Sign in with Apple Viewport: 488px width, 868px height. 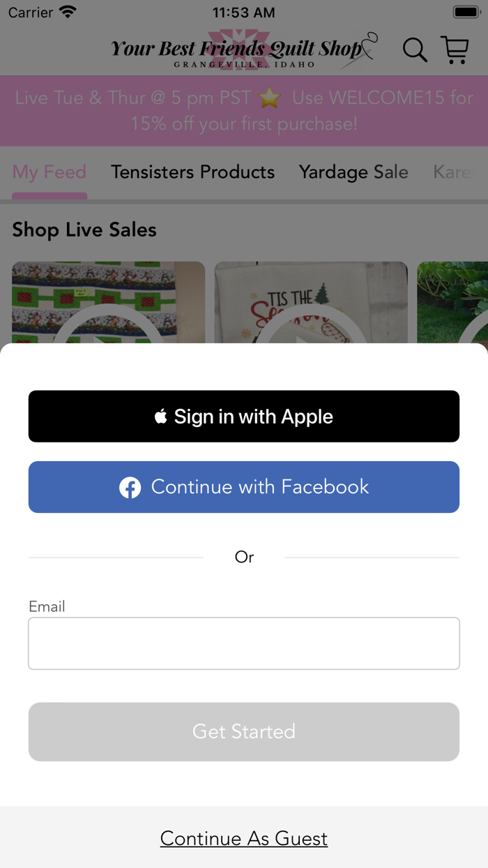pyautogui.click(x=244, y=417)
